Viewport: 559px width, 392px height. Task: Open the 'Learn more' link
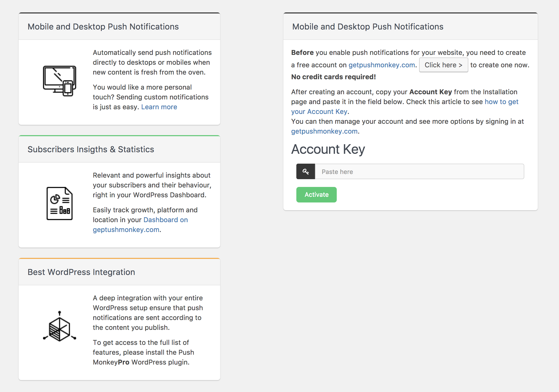159,107
